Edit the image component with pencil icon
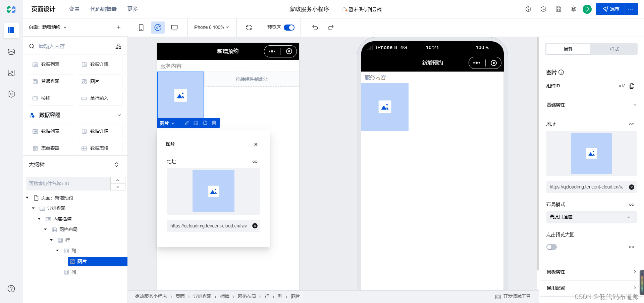Viewport: 644px width, 303px height. 187,123
